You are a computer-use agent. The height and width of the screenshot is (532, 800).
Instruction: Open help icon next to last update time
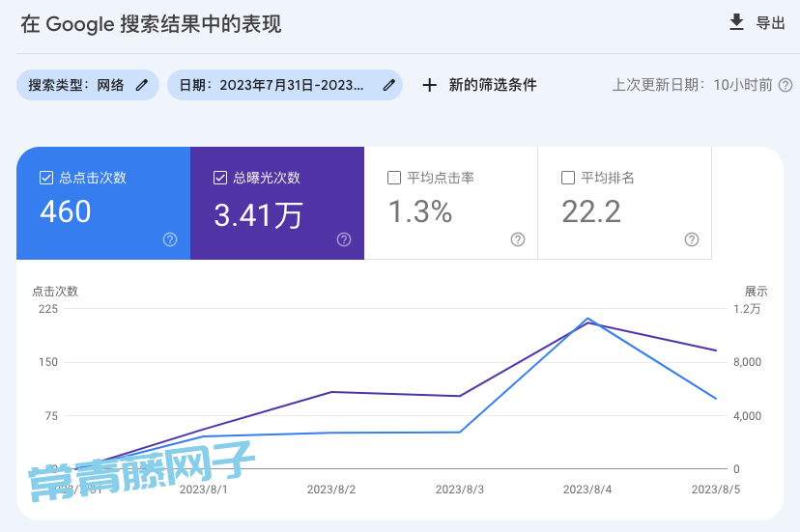point(786,85)
